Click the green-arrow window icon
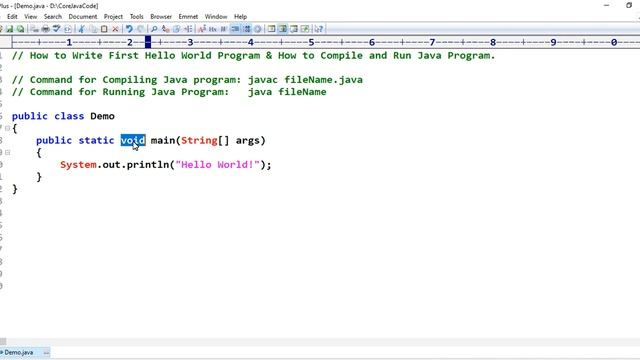This screenshot has width=640, height=360. [305, 29]
